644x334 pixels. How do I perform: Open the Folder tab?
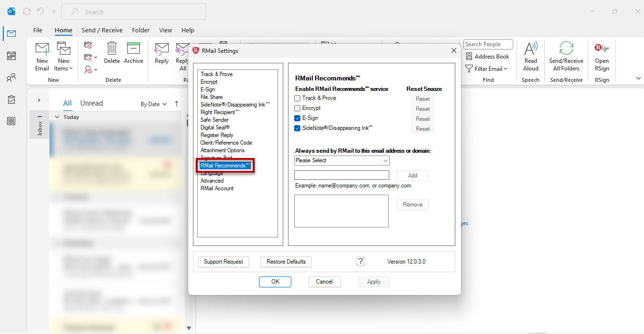click(x=141, y=30)
